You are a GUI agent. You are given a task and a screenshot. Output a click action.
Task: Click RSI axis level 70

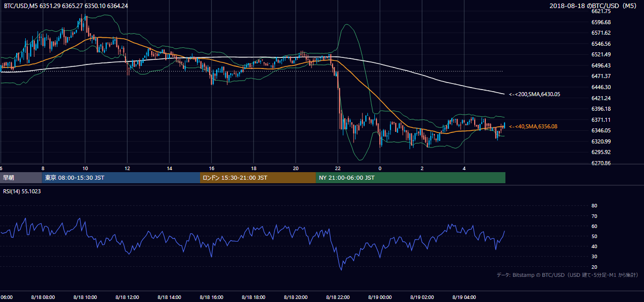coord(594,216)
